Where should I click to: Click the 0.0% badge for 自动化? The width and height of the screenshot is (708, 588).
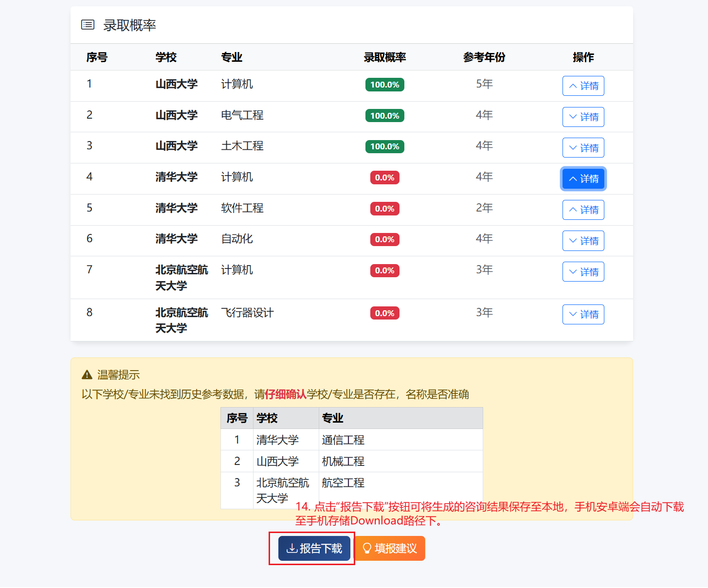385,239
